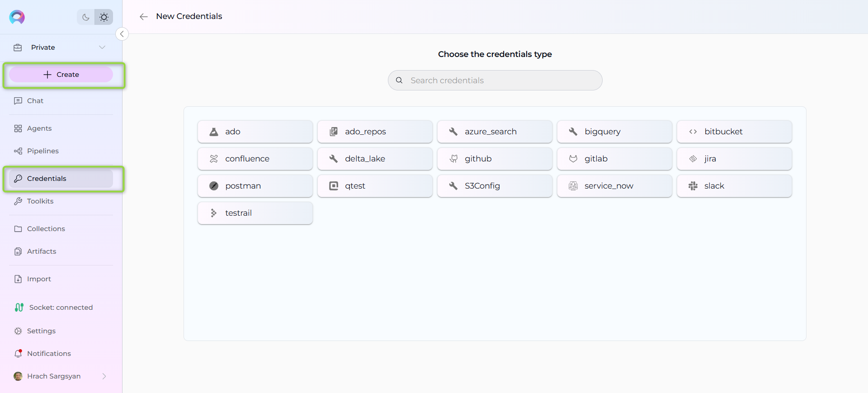The height and width of the screenshot is (393, 868).
Task: Pick the qtest credential type
Action: pos(375,186)
